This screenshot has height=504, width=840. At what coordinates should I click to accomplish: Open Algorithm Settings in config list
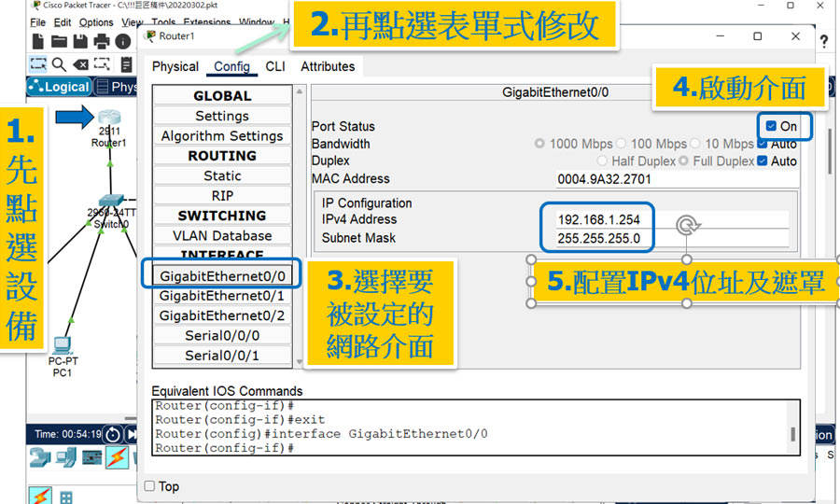coord(222,136)
